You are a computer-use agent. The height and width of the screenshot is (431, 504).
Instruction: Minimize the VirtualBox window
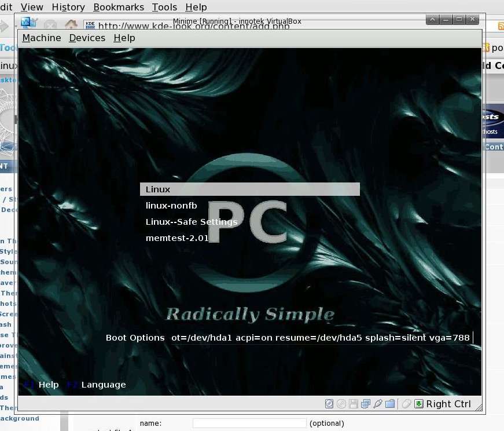click(446, 19)
